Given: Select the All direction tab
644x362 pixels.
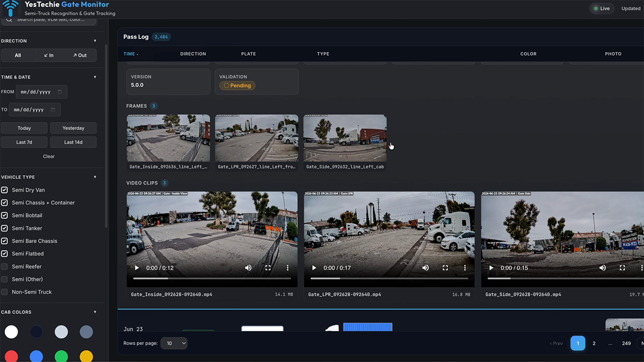Looking at the screenshot, I should (18, 55).
